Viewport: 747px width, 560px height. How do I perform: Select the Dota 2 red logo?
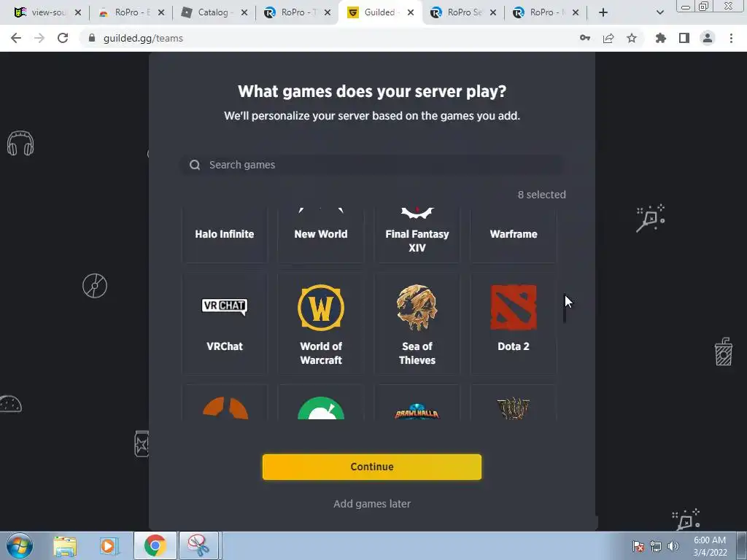tap(514, 308)
